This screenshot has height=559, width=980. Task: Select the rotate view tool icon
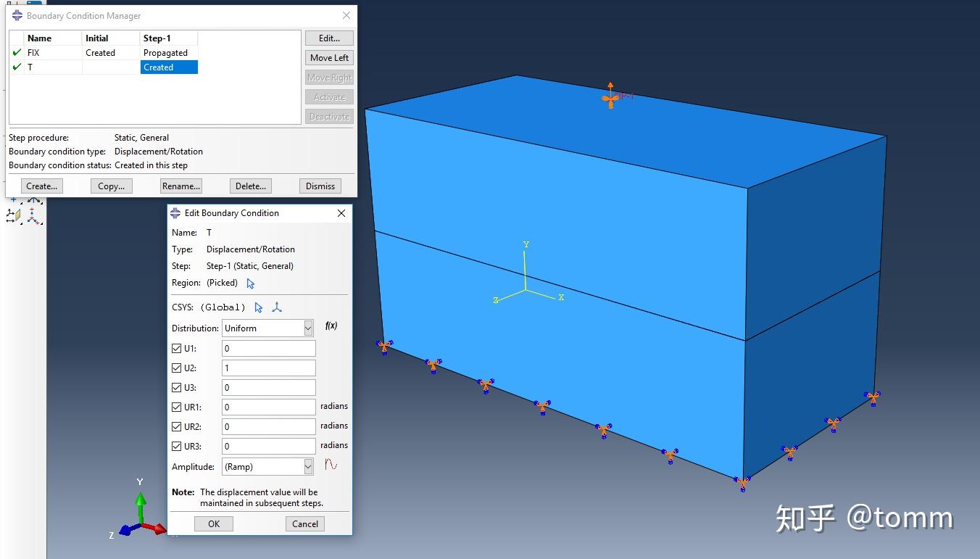[33, 200]
